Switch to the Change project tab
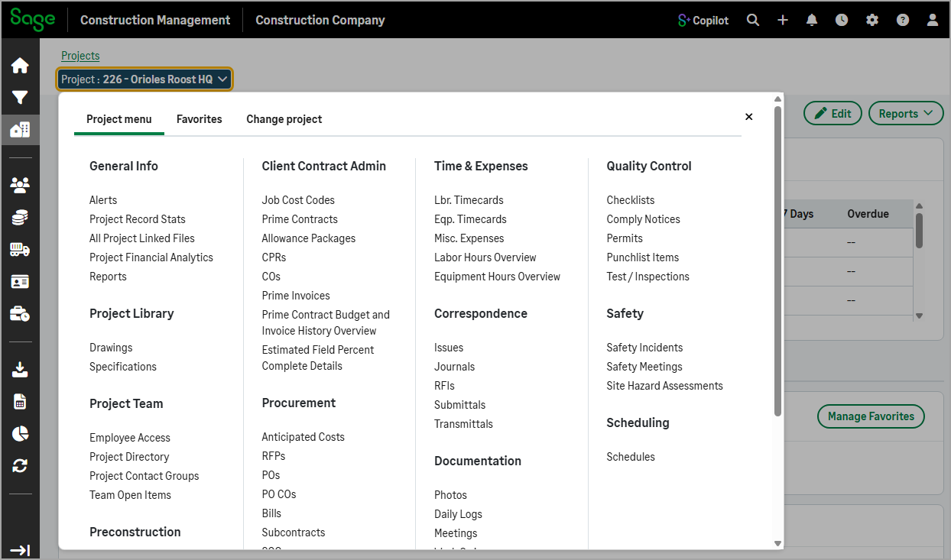The image size is (951, 560). [x=284, y=119]
